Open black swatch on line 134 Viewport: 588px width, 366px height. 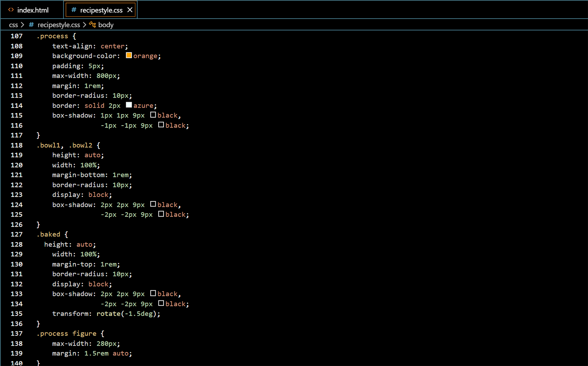[x=161, y=303]
